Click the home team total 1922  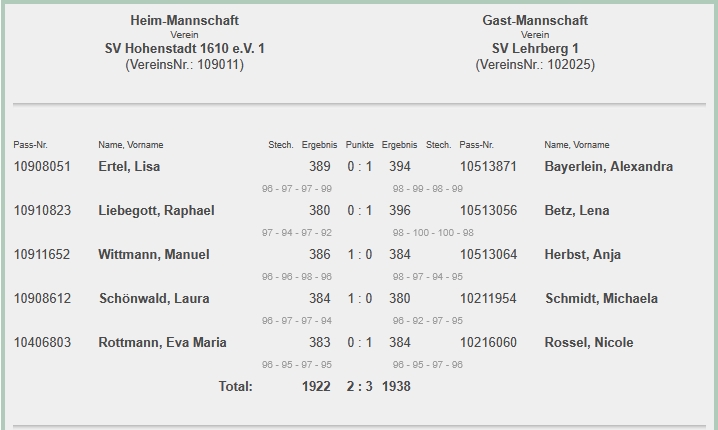316,386
